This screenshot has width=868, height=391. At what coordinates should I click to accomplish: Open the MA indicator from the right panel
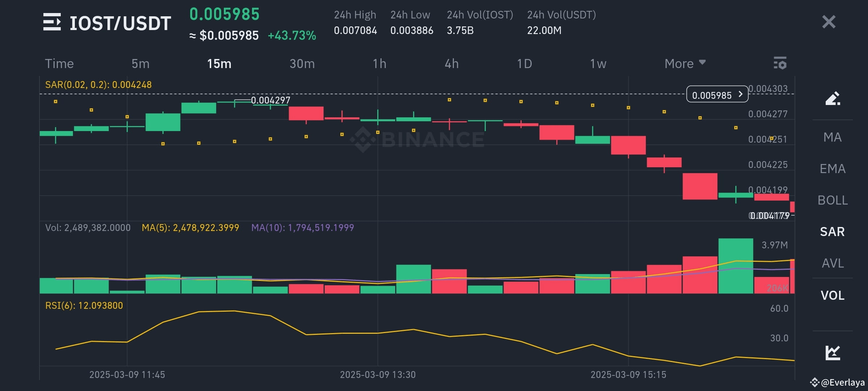pyautogui.click(x=833, y=137)
